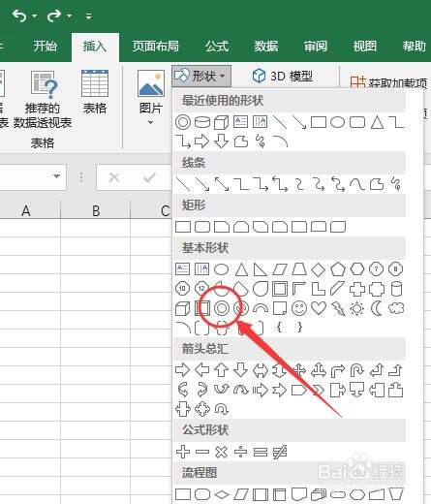Click the 推荐的数据透视表 button
431x504 pixels.
click(43, 100)
